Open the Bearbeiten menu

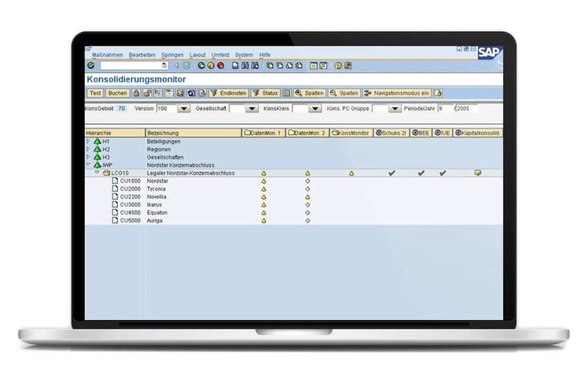coord(142,55)
